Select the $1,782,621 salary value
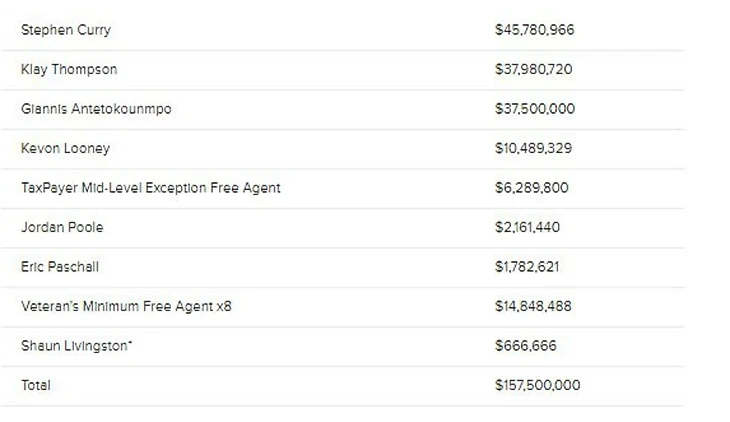This screenshot has height=422, width=730. pyautogui.click(x=527, y=267)
